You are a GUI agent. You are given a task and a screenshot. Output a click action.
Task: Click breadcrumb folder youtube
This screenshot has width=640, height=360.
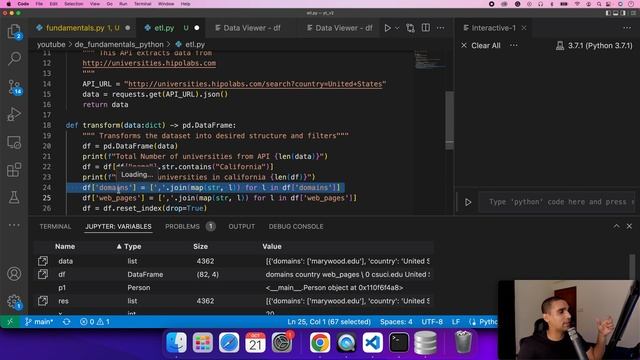[51, 44]
